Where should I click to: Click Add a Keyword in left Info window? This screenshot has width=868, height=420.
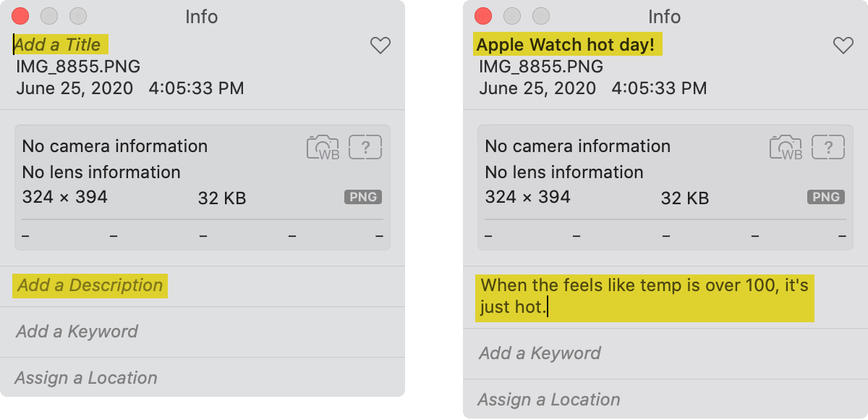tap(77, 332)
